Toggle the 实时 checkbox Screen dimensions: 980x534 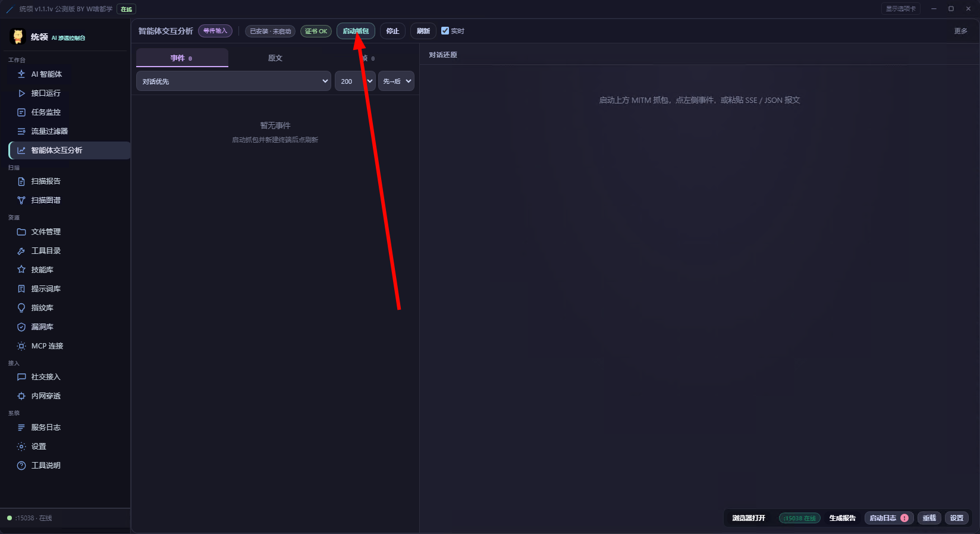point(445,31)
